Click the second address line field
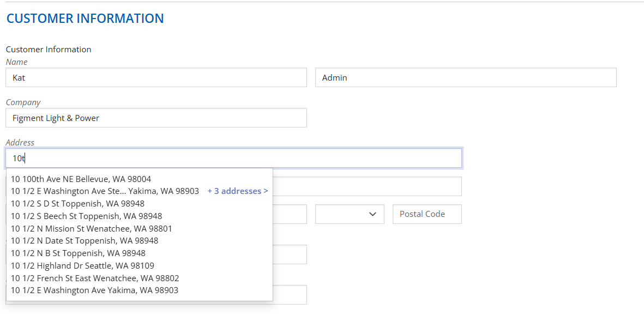This screenshot has width=644, height=334. [x=366, y=186]
